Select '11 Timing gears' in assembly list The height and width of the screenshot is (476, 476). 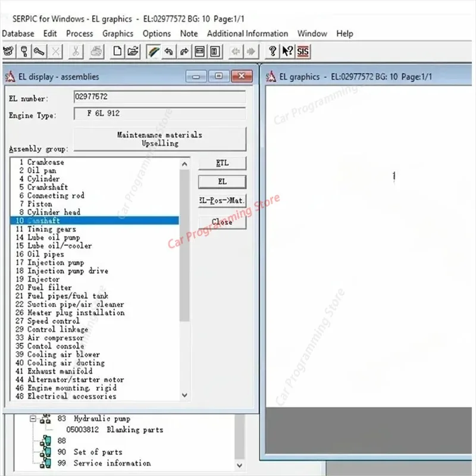coord(95,229)
